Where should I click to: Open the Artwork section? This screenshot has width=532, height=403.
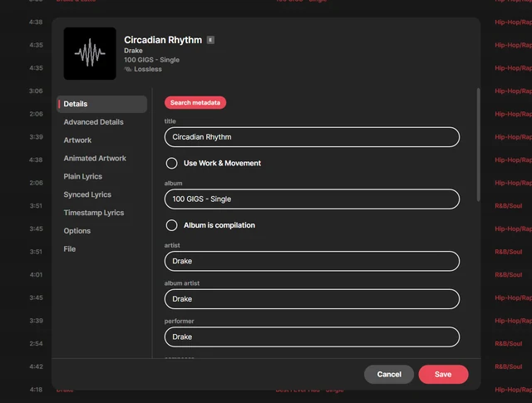77,140
